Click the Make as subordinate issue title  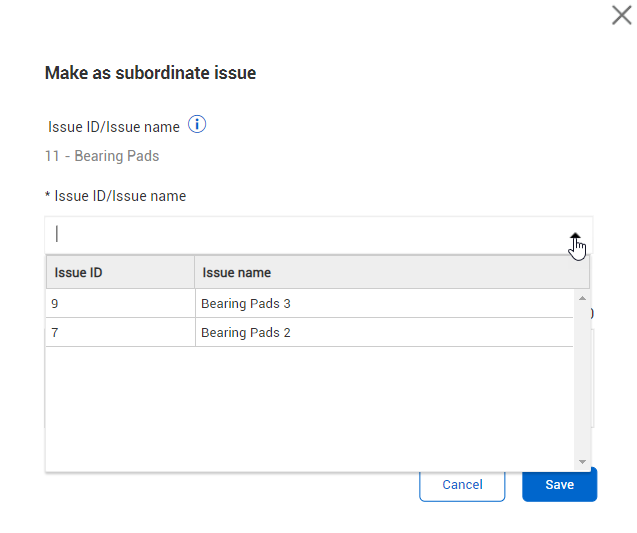pyautogui.click(x=150, y=73)
